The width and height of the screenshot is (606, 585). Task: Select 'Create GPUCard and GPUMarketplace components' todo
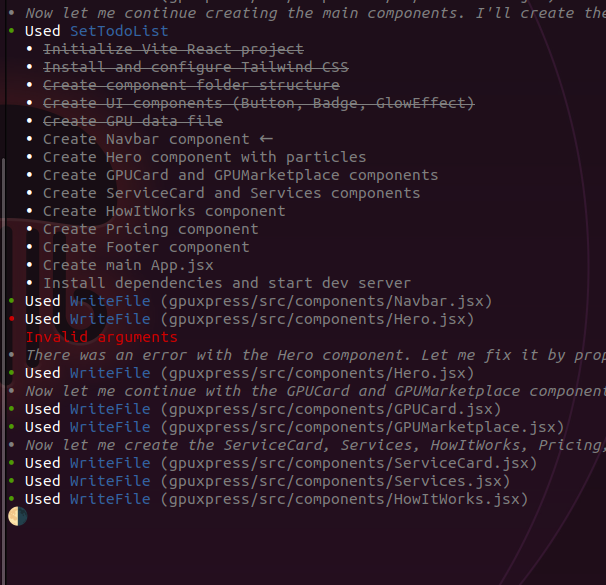click(240, 175)
